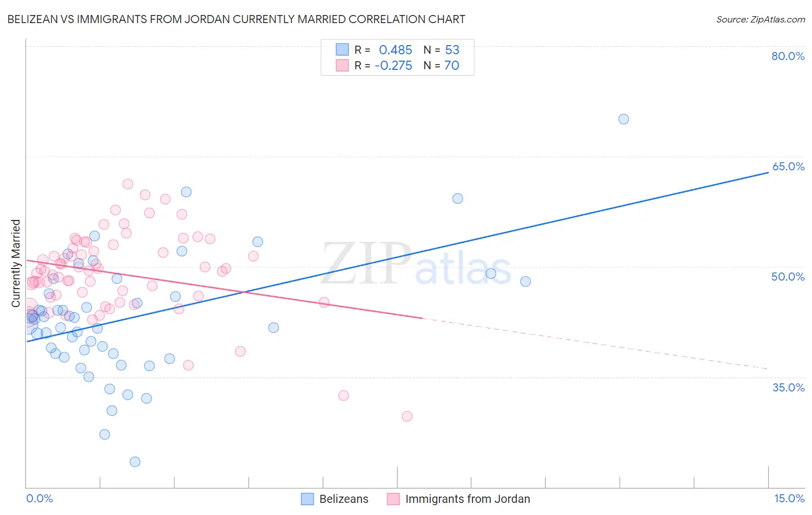Click the highest blue data point near 70%
The height and width of the screenshot is (515, 812).
[624, 119]
